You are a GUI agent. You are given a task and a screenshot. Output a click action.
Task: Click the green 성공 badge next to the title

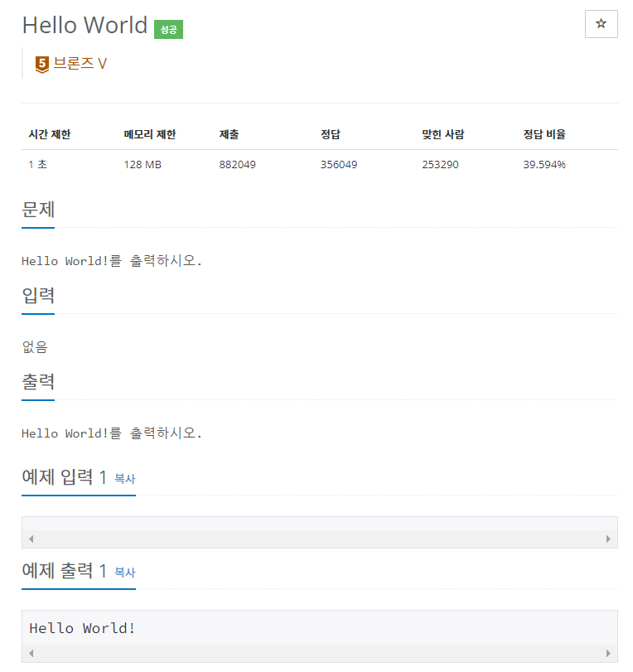coord(168,28)
